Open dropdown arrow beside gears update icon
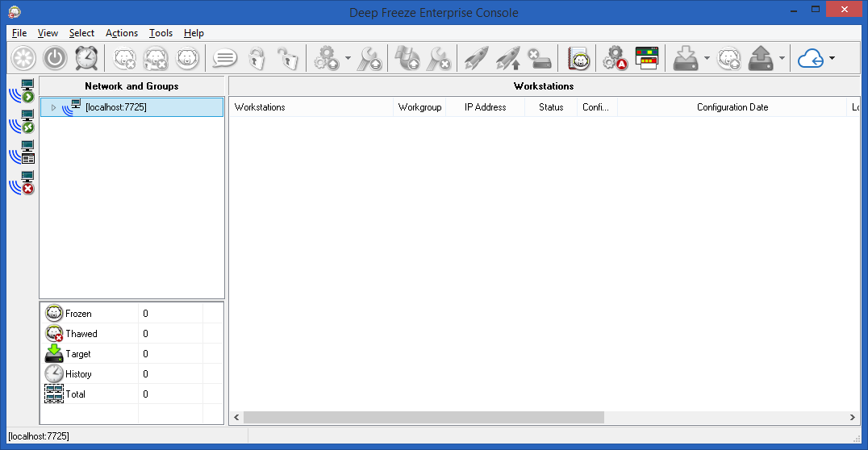The width and height of the screenshot is (868, 450). coord(348,58)
